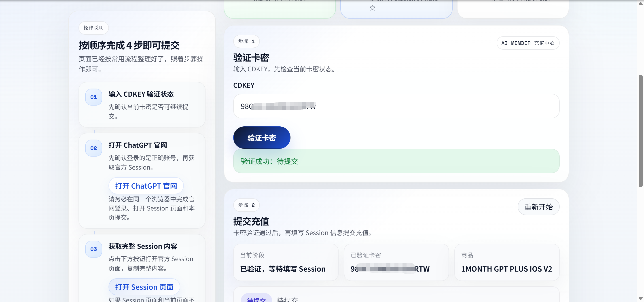This screenshot has width=644, height=302.
Task: Click the 02 step number badge
Action: coord(93,148)
